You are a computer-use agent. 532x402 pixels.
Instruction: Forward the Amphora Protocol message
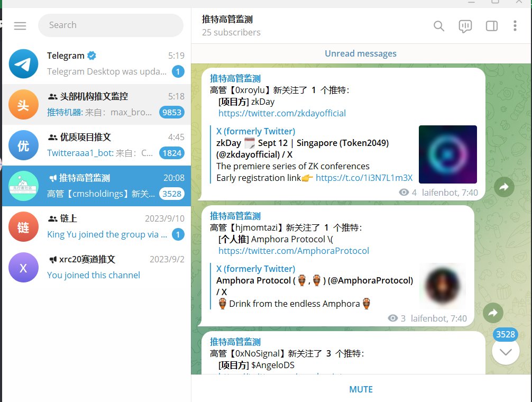tap(493, 313)
